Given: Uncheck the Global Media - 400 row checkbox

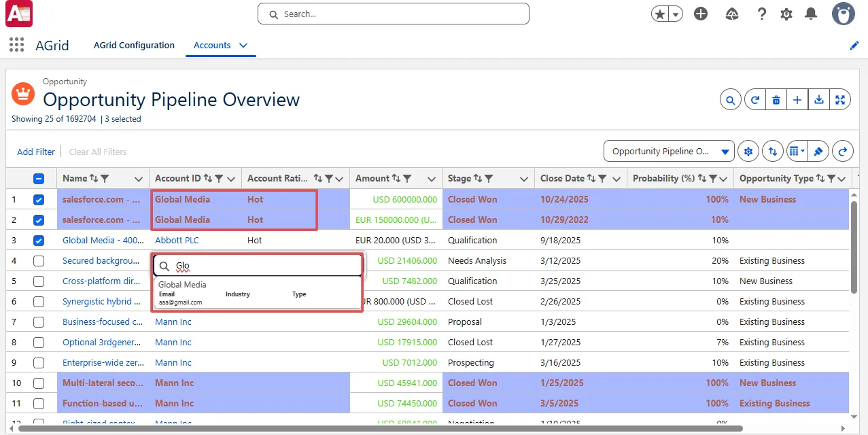Looking at the screenshot, I should coord(39,241).
